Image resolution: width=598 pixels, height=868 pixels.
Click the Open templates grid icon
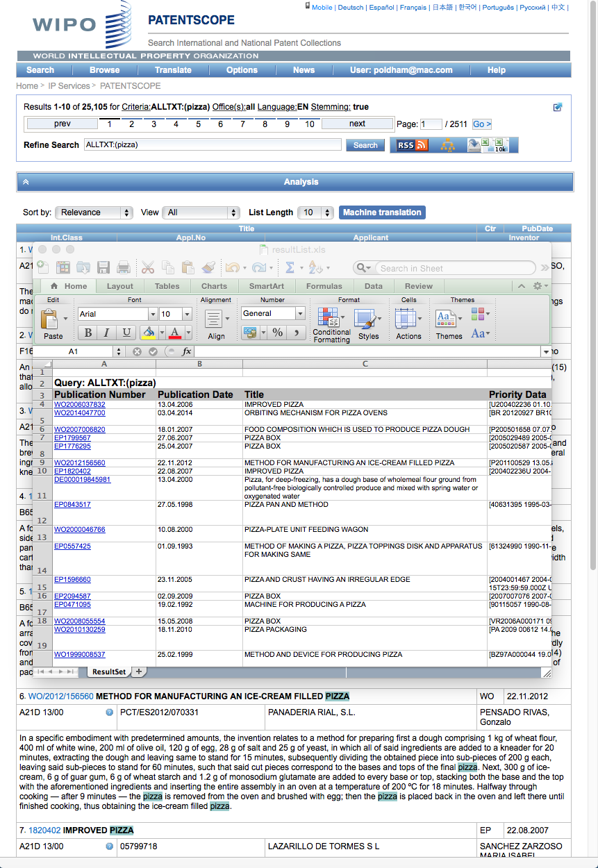[x=63, y=267]
